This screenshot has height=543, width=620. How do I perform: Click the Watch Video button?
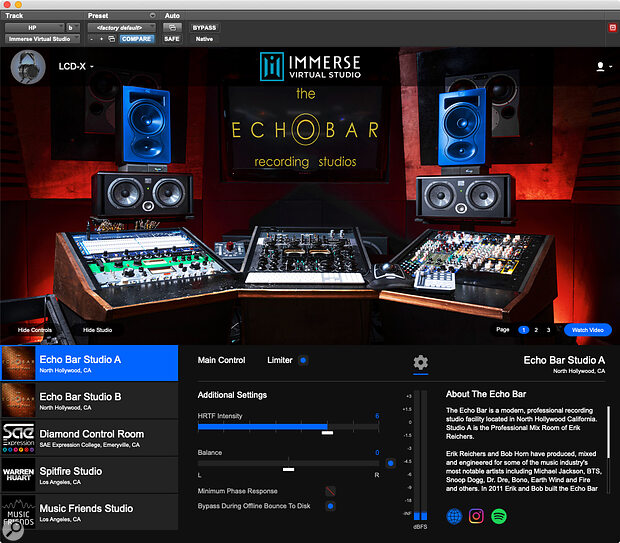pos(588,330)
